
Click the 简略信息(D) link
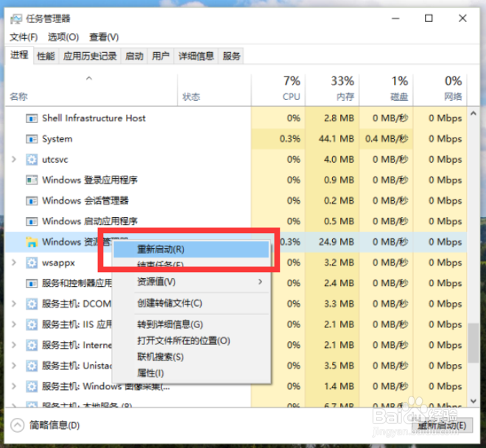tap(54, 425)
